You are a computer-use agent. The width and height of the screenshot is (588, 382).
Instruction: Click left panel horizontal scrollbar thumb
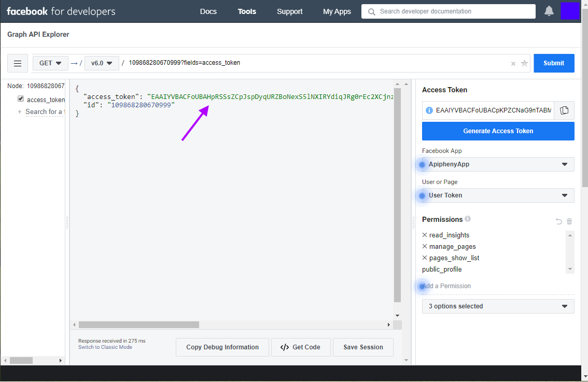(x=21, y=361)
